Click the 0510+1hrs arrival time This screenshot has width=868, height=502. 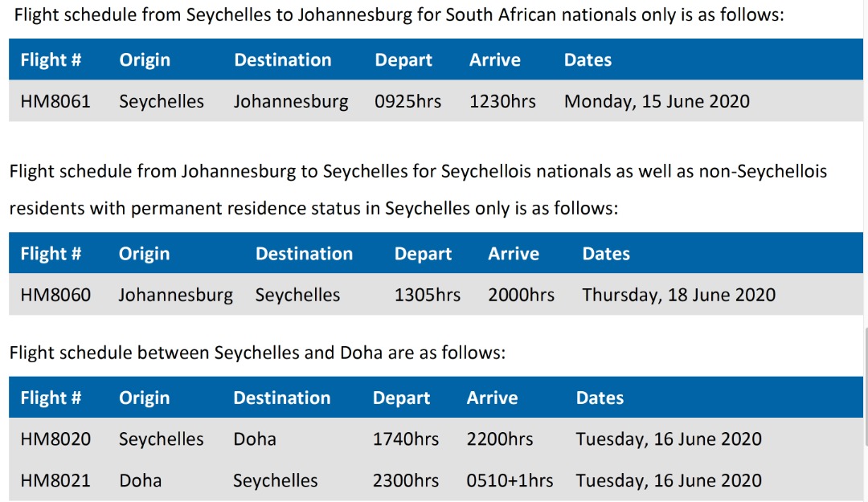tap(510, 480)
